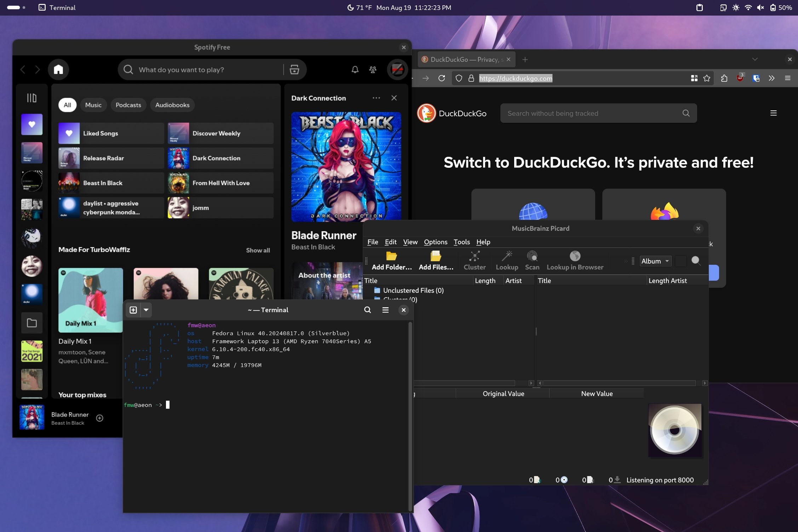Open browser extensions puzzle icon
798x532 pixels.
pyautogui.click(x=724, y=78)
